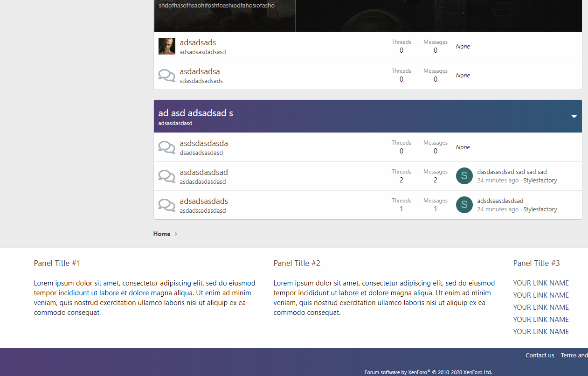Click user avatar next to dasdasasdsad post
The image size is (588, 376).
coord(464,176)
